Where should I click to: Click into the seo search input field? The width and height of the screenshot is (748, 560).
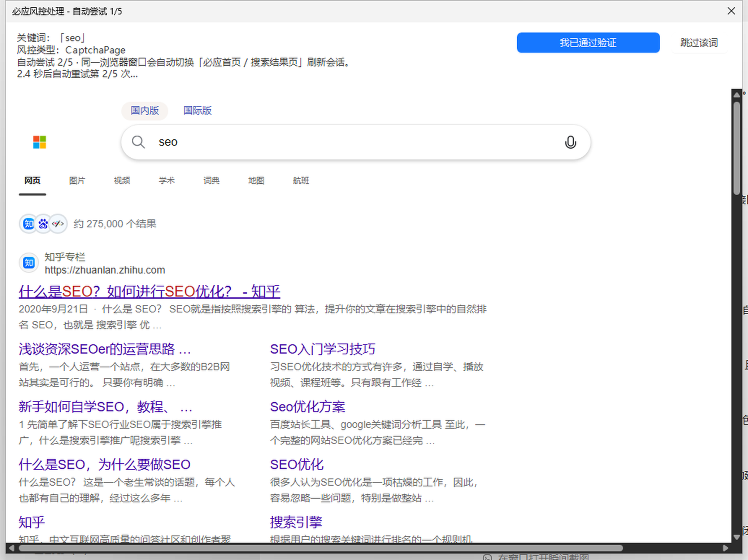click(356, 142)
